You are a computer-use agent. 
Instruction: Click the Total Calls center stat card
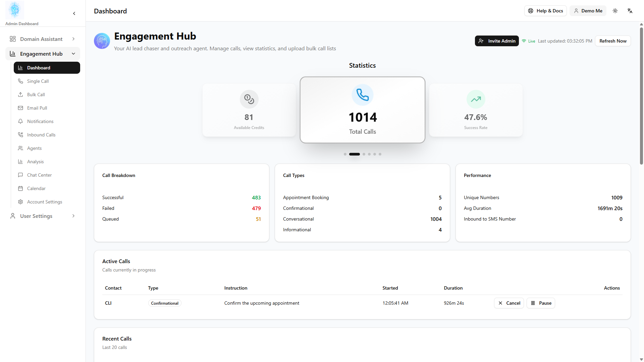click(363, 110)
